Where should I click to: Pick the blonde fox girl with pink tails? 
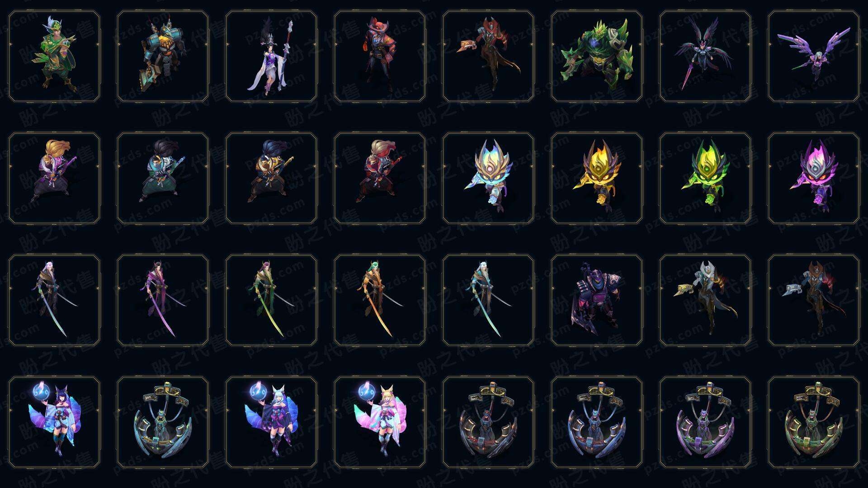pos(380,422)
